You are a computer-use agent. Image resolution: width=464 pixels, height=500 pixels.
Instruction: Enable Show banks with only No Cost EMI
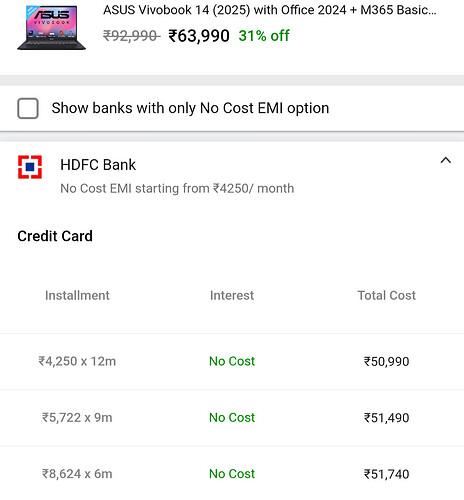click(28, 108)
